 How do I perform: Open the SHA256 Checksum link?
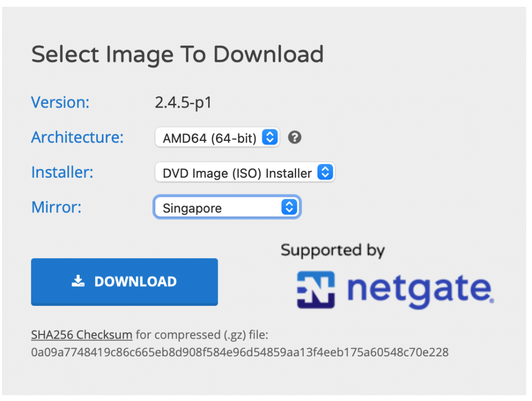[82, 335]
